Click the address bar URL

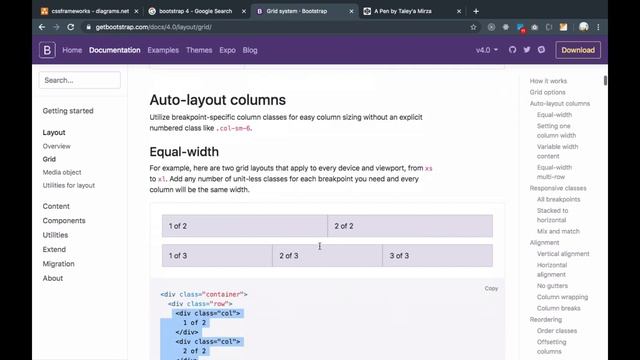pyautogui.click(x=153, y=27)
